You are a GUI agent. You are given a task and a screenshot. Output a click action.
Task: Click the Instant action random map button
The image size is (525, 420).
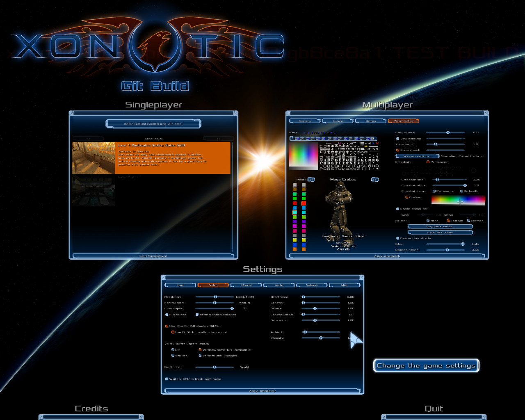pos(153,123)
